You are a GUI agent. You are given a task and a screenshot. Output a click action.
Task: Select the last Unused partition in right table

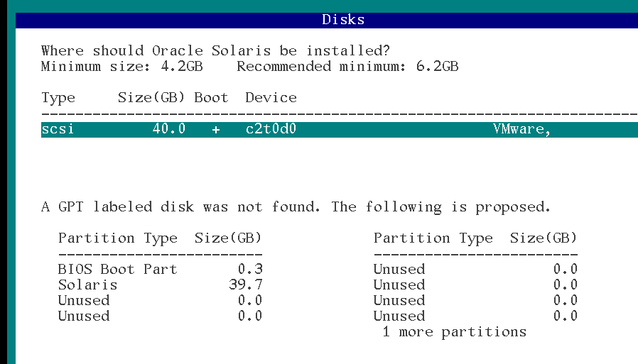coord(399,316)
